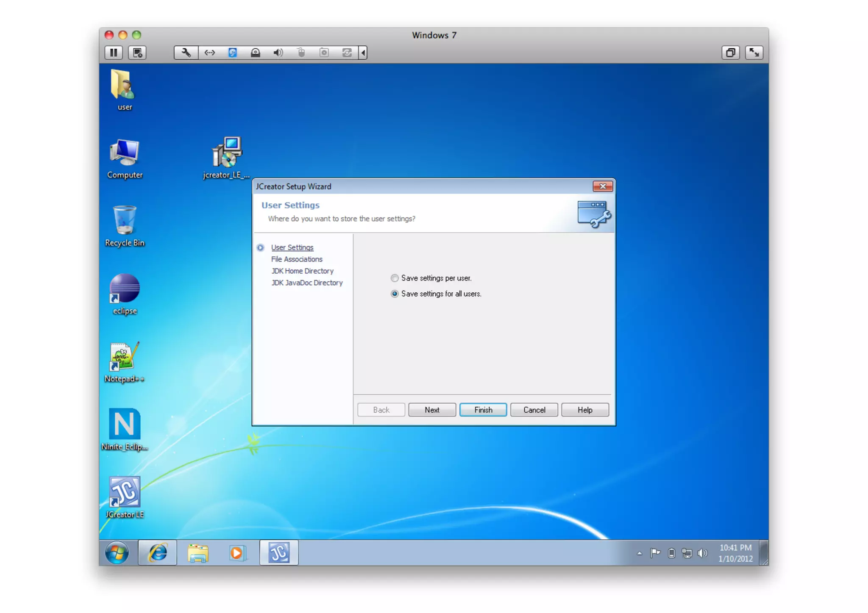Screen dimensions: 868x613
Task: Click the JCreator taskbar icon
Action: point(279,552)
